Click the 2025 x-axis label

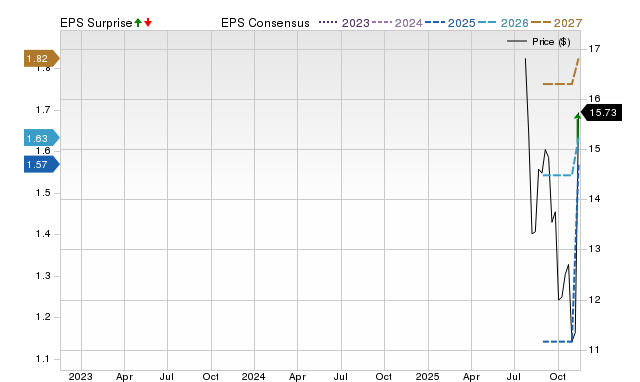(427, 376)
